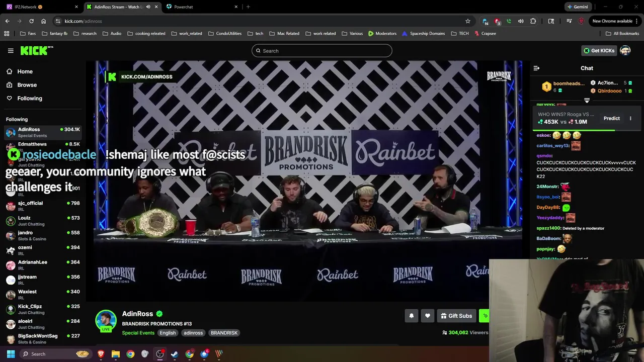Close the AdinRoss Stream tab

pos(156,7)
